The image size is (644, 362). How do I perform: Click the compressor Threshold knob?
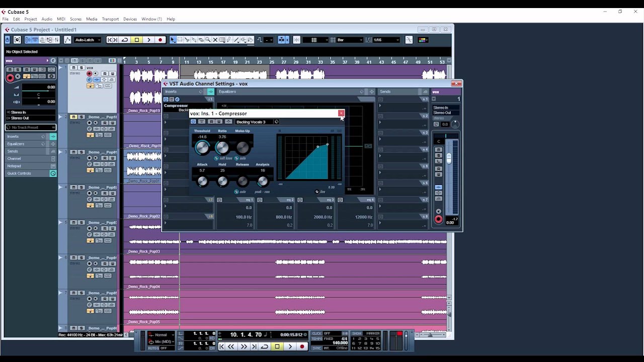pos(202,147)
